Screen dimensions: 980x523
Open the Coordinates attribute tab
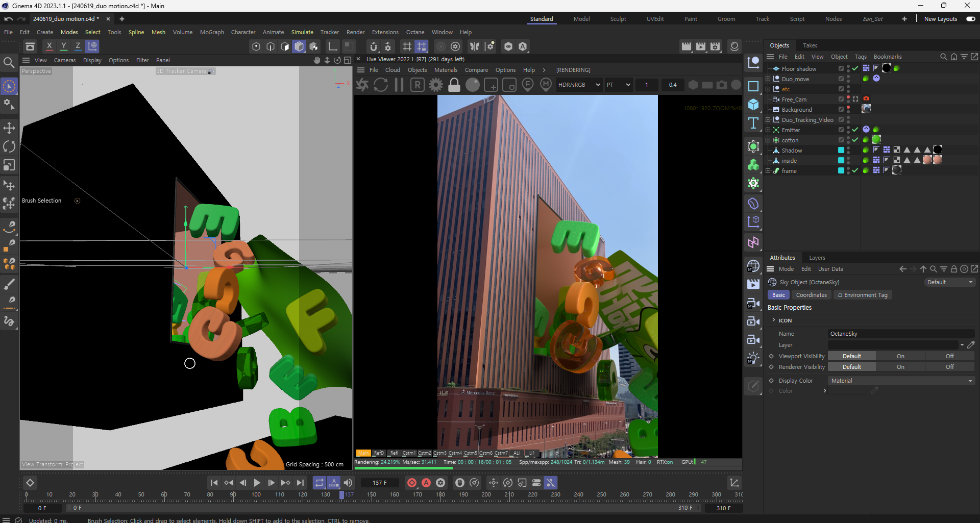point(811,295)
